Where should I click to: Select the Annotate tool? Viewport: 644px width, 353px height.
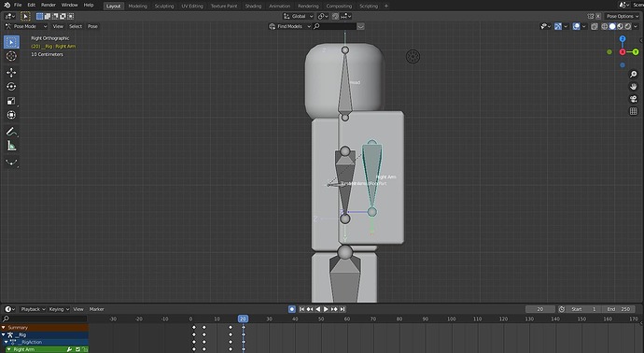pos(11,132)
